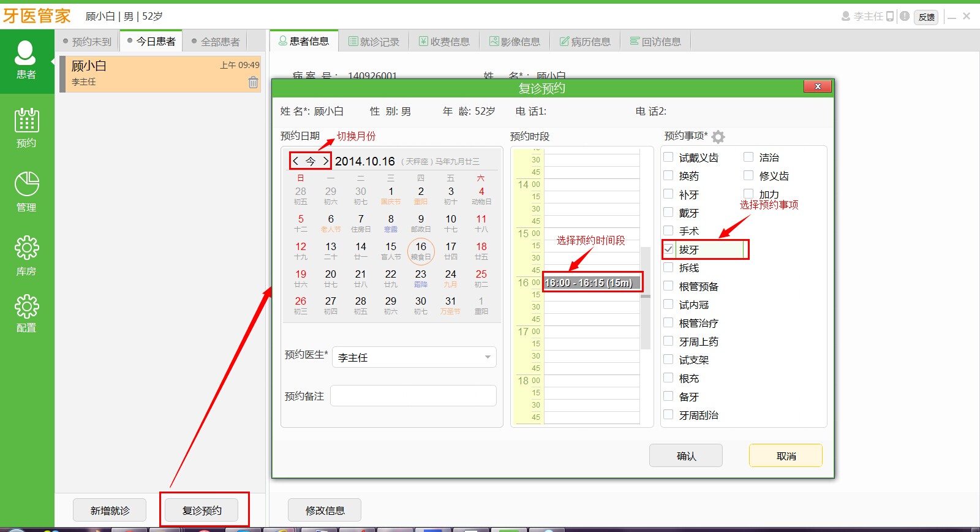980x532 pixels.
Task: Delete patient 顾小白 with trash icon
Action: coord(253,82)
